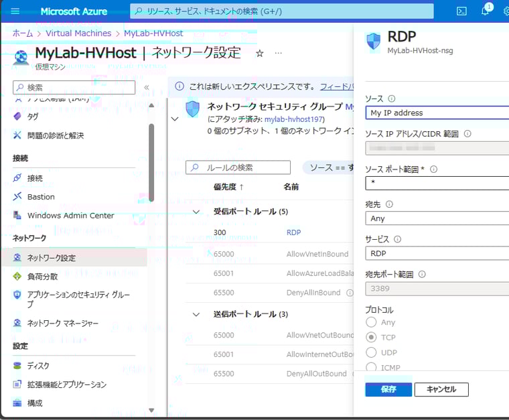Click the sidebar vertical scrollbar thumb
This screenshot has width=509, height=420.
pyautogui.click(x=151, y=162)
